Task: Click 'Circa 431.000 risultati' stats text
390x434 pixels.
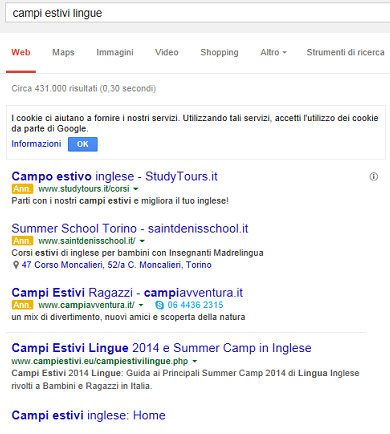Action: click(84, 88)
